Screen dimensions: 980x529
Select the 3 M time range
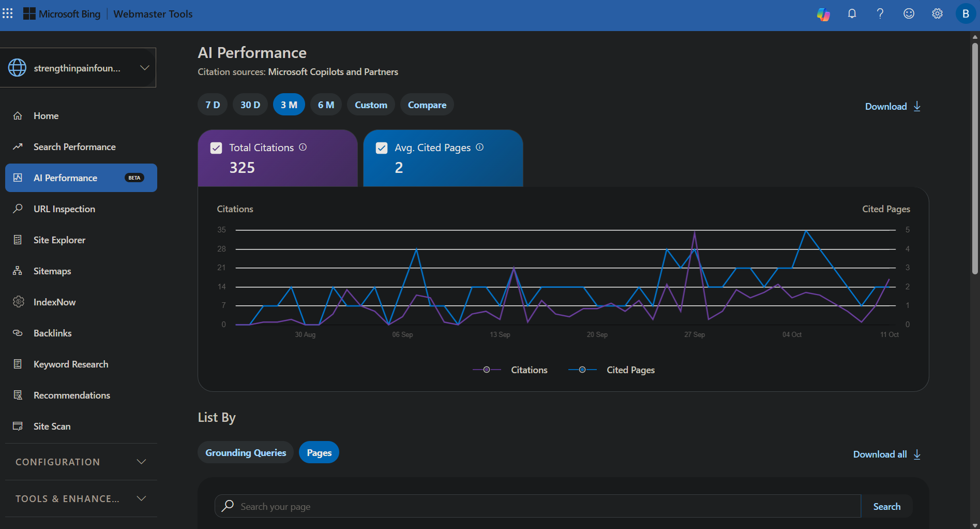click(289, 105)
